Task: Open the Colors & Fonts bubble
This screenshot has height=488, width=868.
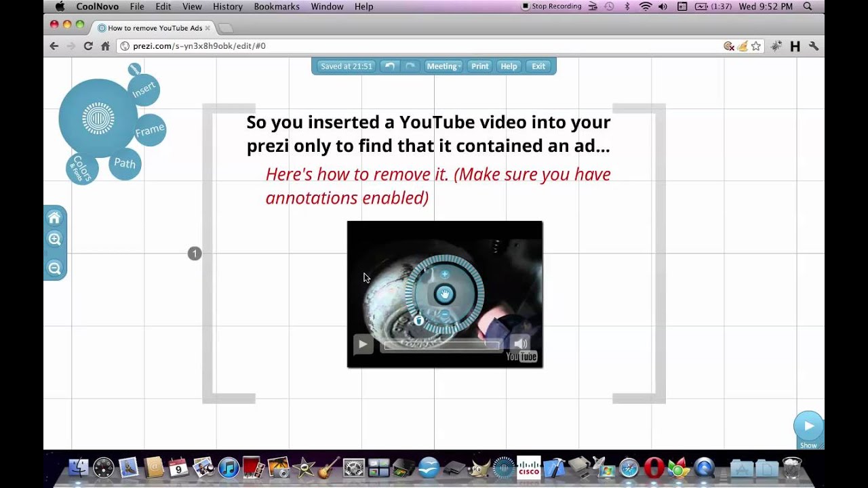Action: (82, 169)
